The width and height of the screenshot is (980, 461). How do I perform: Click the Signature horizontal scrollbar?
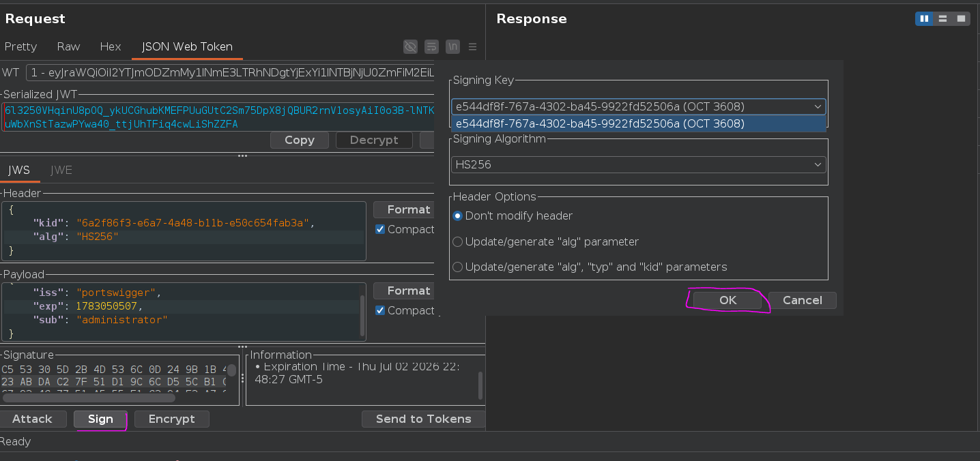tap(89, 398)
